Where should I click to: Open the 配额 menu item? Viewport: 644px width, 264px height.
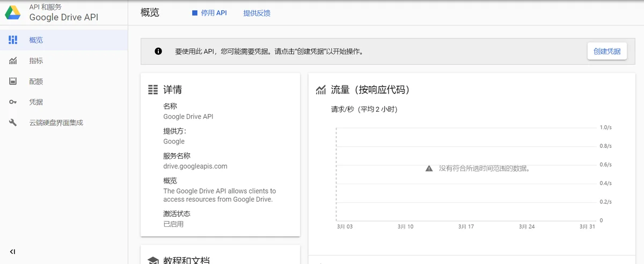pos(64,81)
